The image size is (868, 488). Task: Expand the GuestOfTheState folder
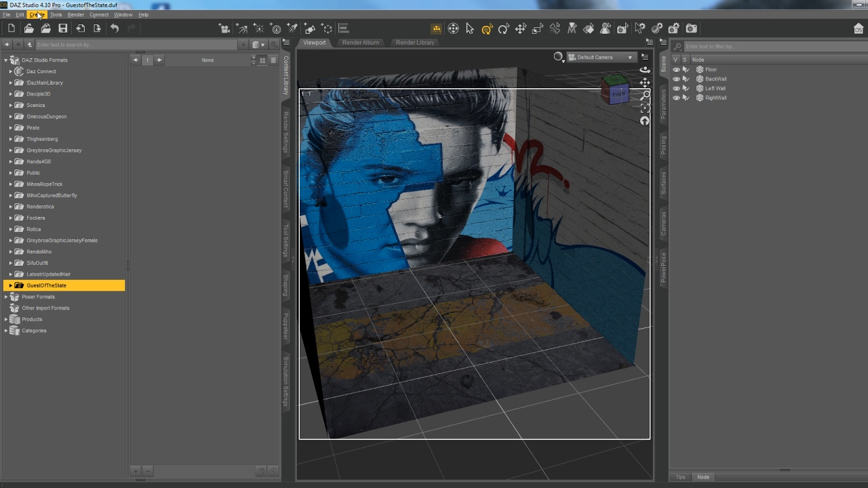[11, 285]
